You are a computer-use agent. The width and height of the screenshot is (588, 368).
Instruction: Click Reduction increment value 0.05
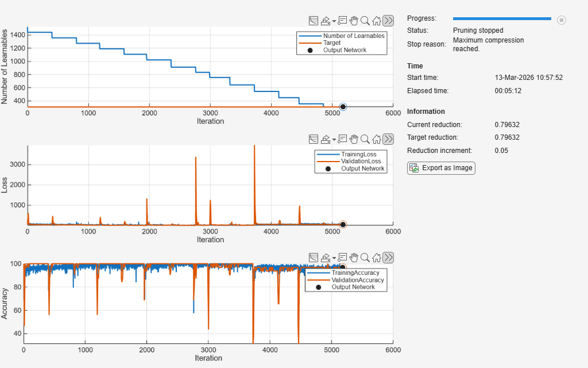point(501,151)
